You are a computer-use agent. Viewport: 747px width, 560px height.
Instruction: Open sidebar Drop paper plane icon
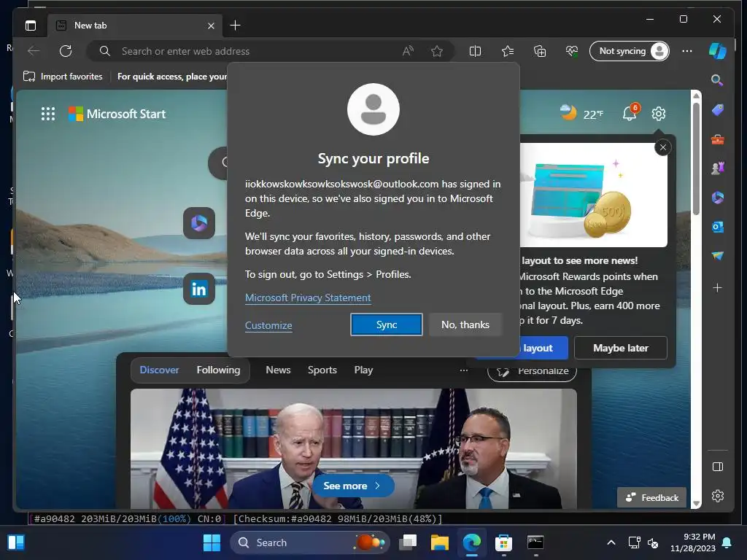[x=718, y=256]
